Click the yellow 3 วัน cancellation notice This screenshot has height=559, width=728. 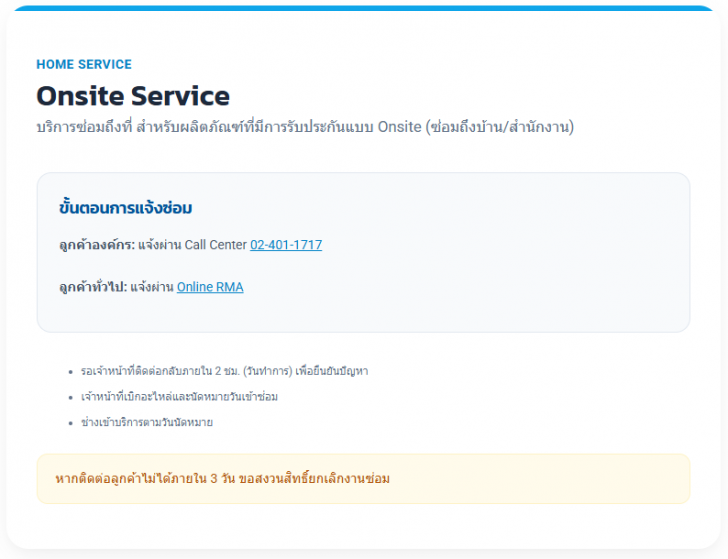[364, 479]
